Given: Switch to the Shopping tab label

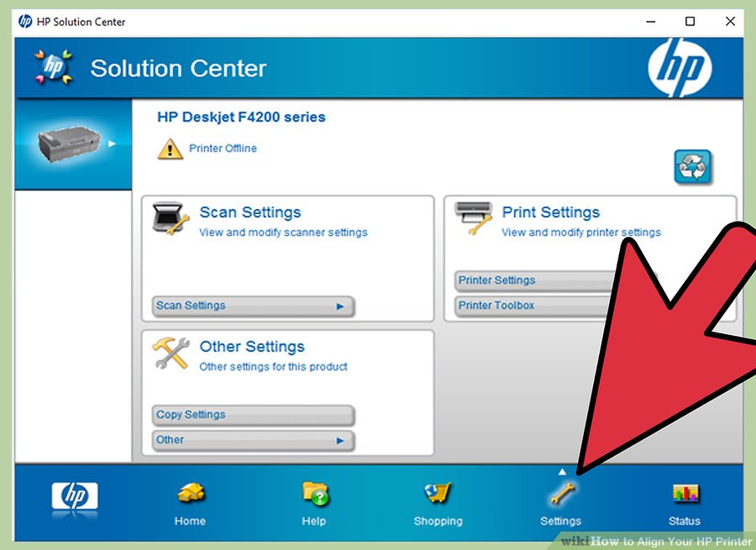Looking at the screenshot, I should (x=438, y=521).
